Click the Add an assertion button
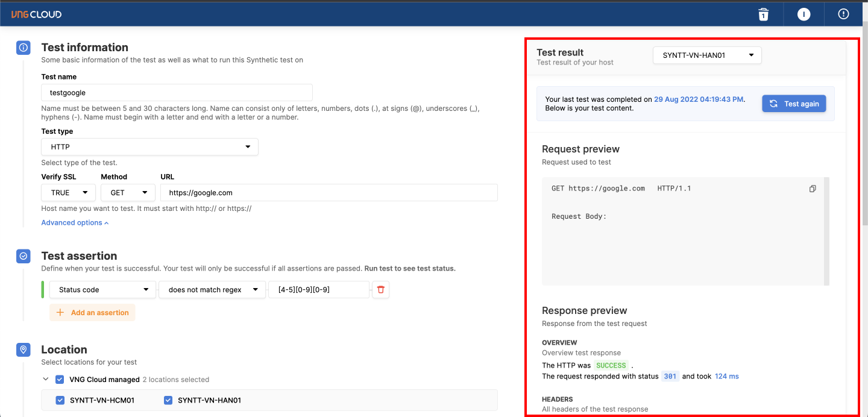This screenshot has height=417, width=868. tap(92, 313)
